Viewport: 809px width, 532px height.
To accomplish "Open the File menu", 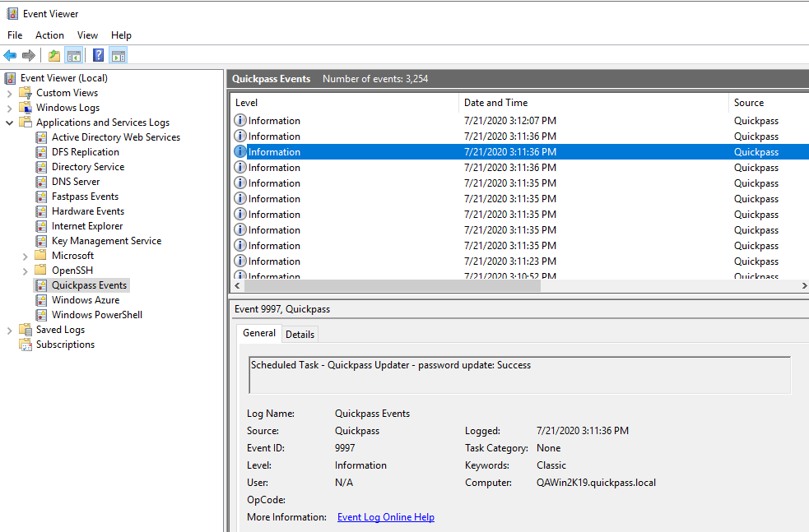I will tap(15, 35).
